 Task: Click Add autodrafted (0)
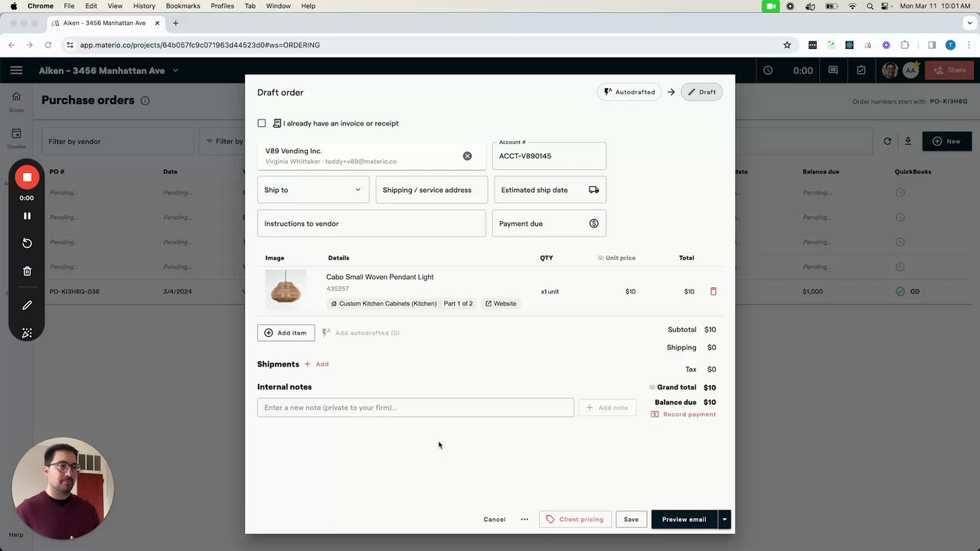[361, 333]
